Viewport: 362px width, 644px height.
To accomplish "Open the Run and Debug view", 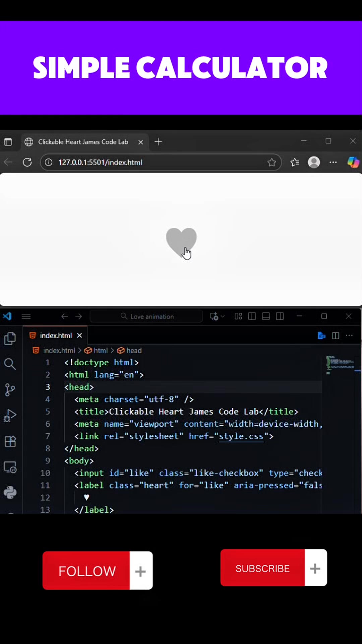I will (10, 416).
